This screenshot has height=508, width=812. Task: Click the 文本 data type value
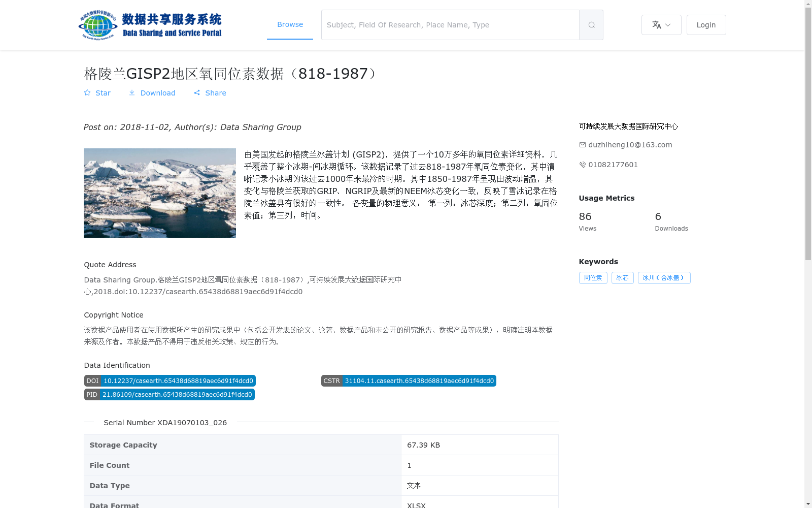coord(414,486)
